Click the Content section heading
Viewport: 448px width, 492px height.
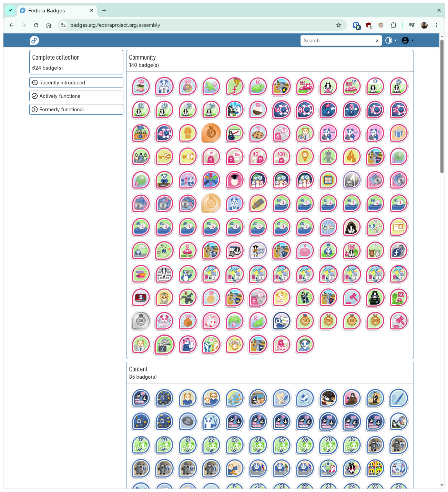pyautogui.click(x=138, y=369)
